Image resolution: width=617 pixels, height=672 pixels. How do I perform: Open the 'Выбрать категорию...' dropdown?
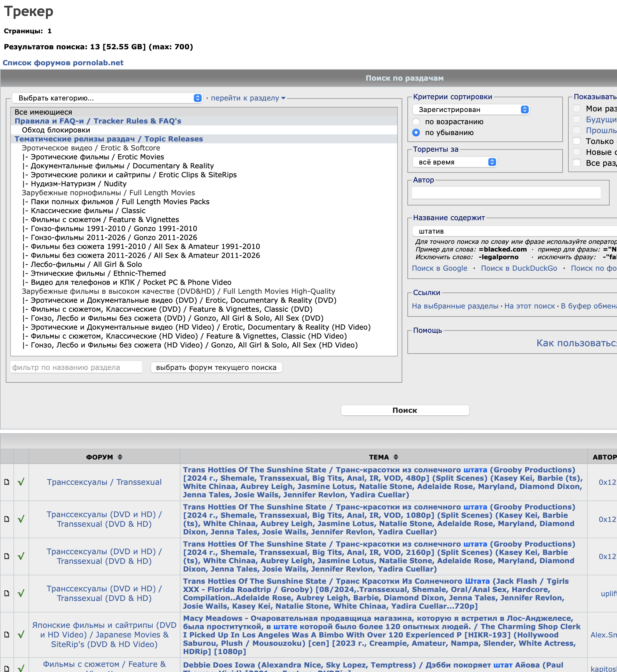(108, 98)
